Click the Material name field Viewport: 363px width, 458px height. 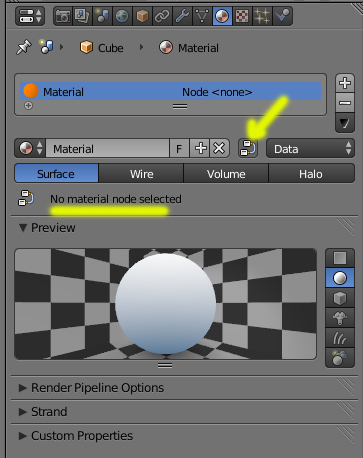(x=107, y=148)
